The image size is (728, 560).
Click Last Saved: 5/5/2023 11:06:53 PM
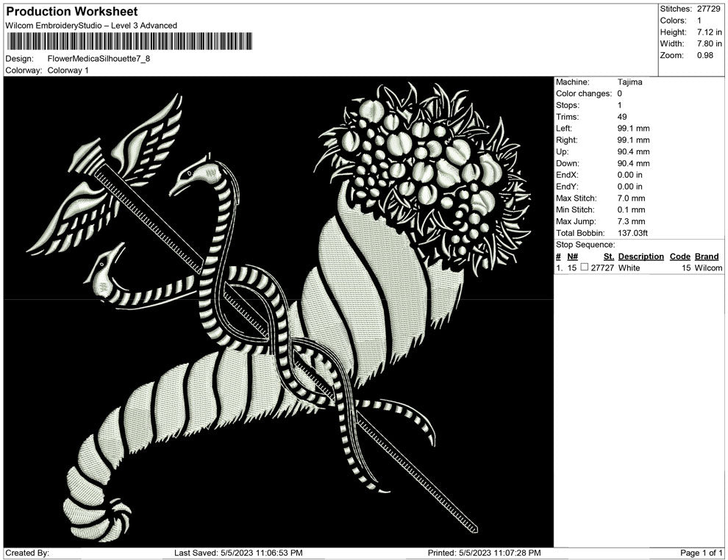coord(238,553)
